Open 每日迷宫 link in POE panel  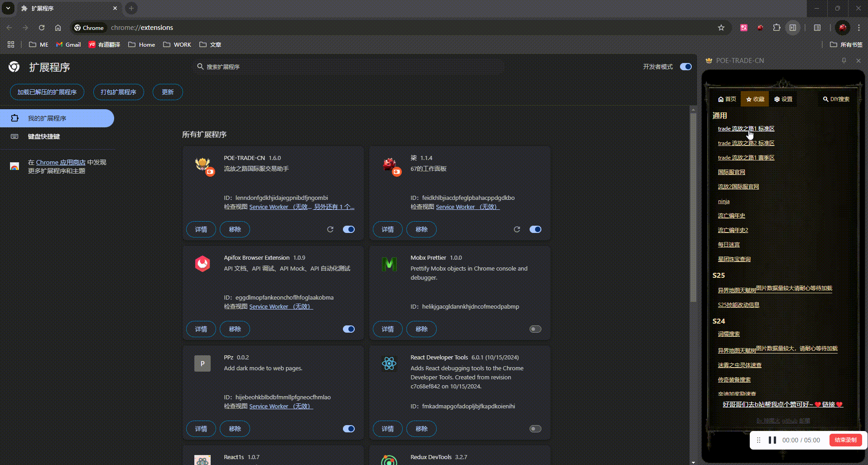(x=729, y=245)
